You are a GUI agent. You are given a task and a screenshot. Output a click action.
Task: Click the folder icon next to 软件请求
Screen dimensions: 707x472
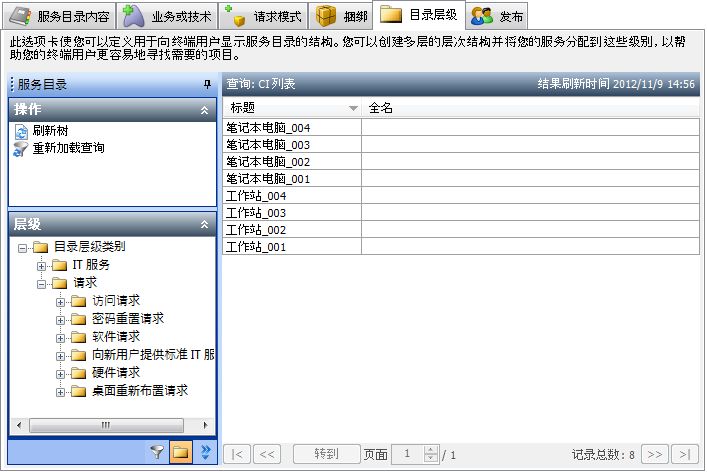tap(78, 337)
